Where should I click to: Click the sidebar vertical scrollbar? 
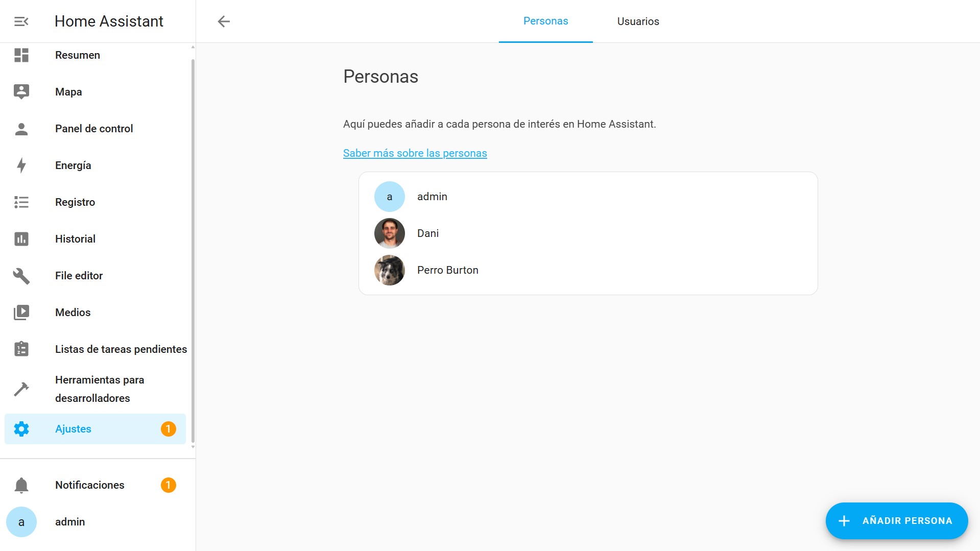point(193,250)
